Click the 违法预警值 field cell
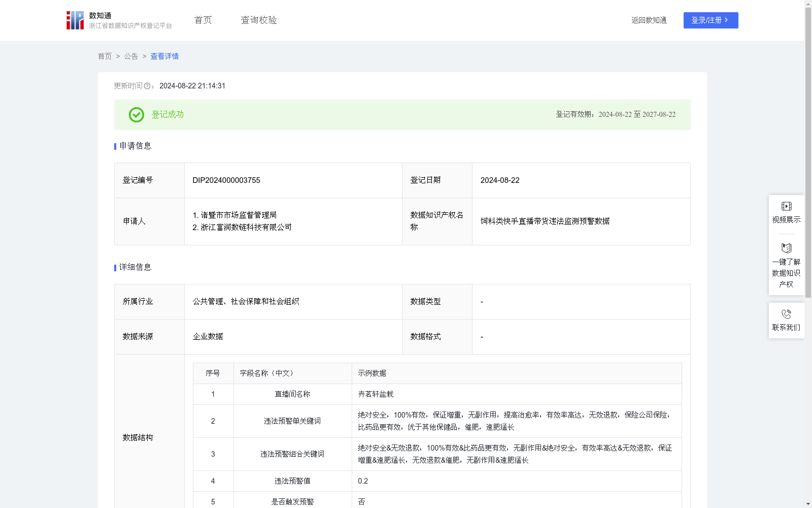 (x=292, y=481)
